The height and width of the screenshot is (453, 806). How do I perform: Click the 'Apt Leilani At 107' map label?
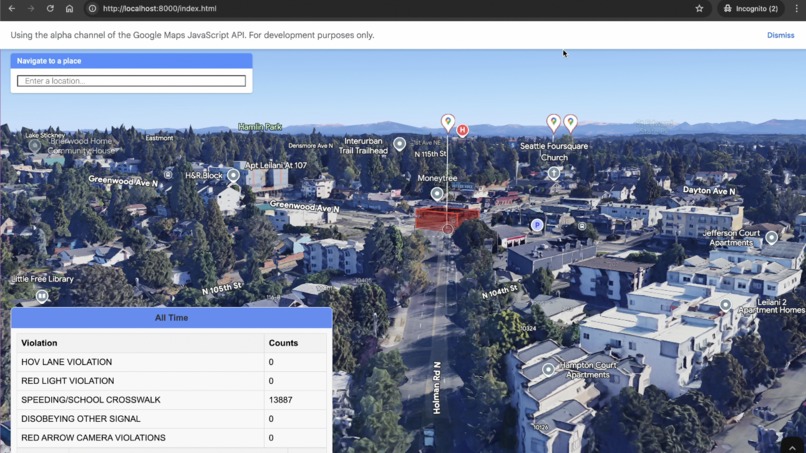276,165
